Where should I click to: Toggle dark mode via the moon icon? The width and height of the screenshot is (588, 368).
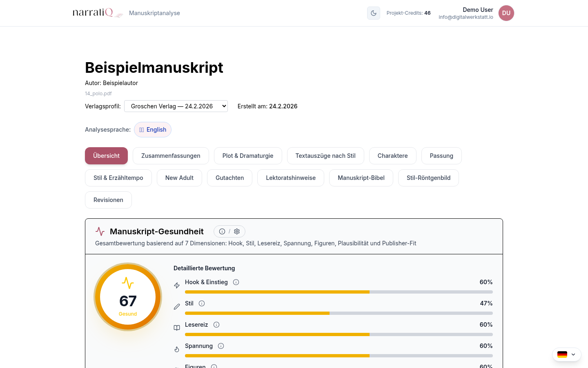[x=373, y=13]
